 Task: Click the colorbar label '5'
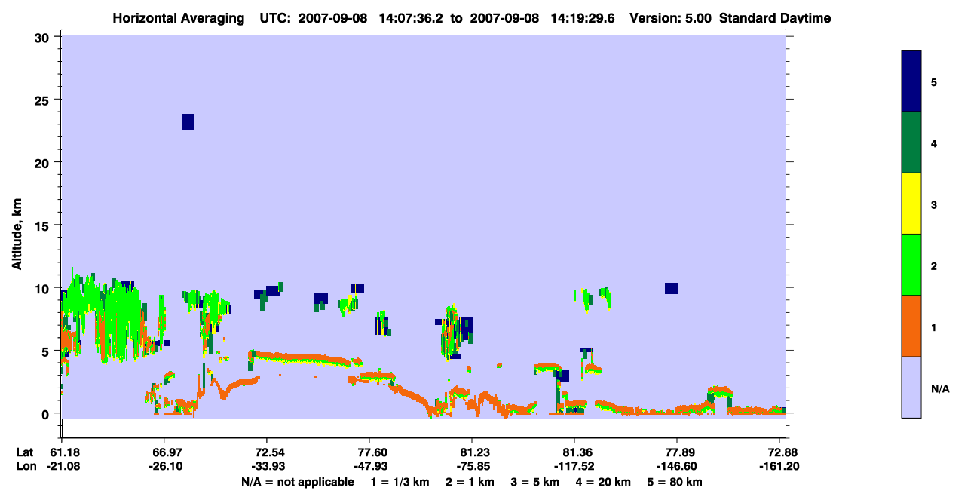click(x=934, y=81)
